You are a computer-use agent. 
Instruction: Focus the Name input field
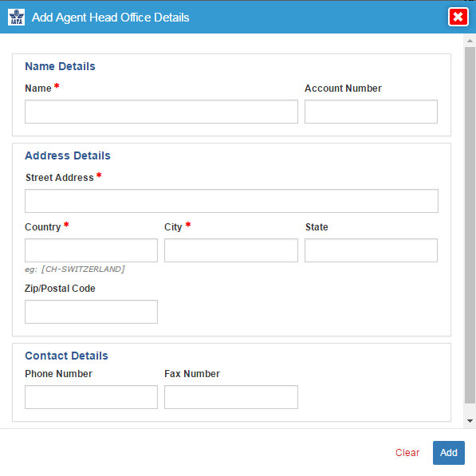(161, 112)
